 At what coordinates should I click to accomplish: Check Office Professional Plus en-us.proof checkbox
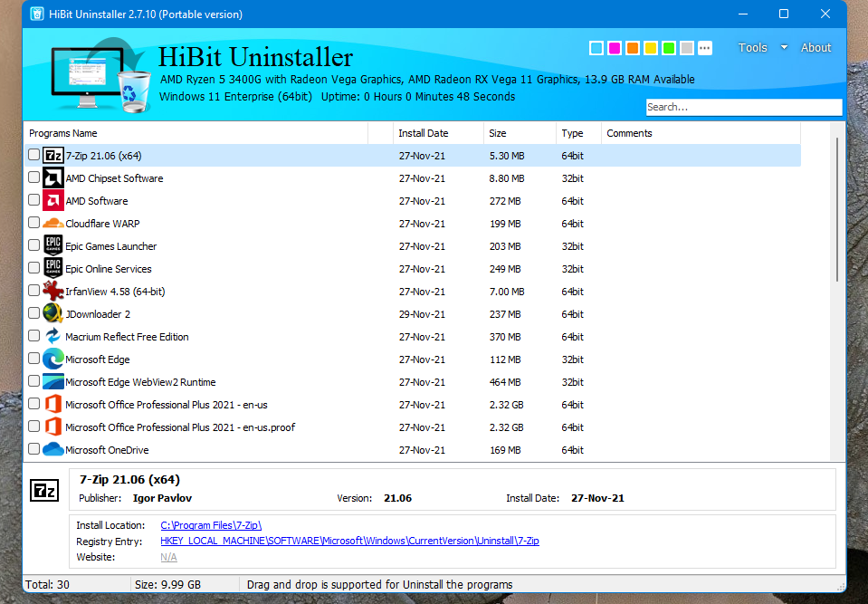click(33, 426)
